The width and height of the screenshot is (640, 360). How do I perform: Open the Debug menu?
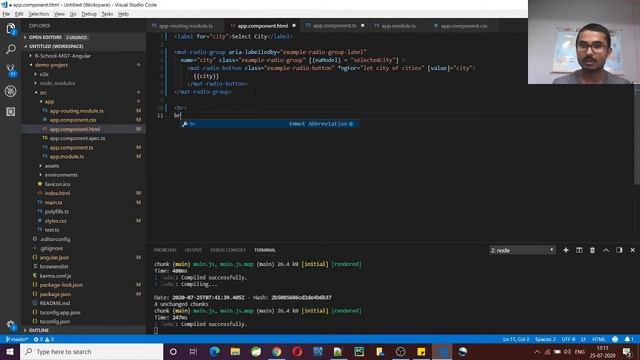(89, 14)
